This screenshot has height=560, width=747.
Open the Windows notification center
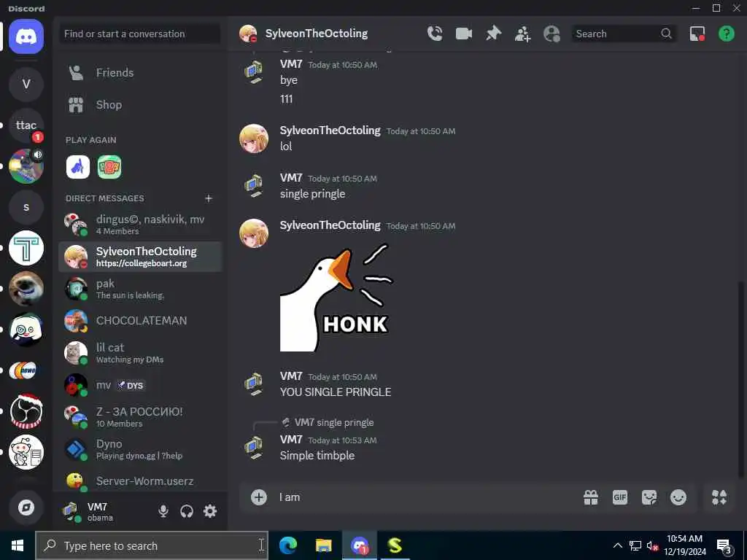[x=724, y=546]
